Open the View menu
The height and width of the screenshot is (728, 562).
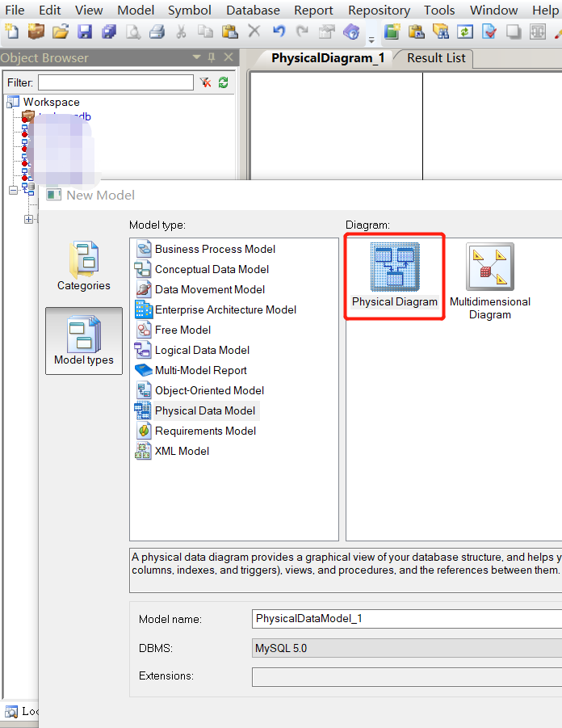[89, 11]
